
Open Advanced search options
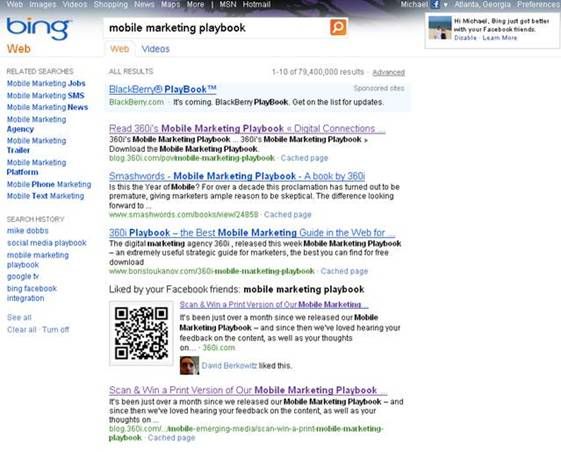(x=388, y=73)
